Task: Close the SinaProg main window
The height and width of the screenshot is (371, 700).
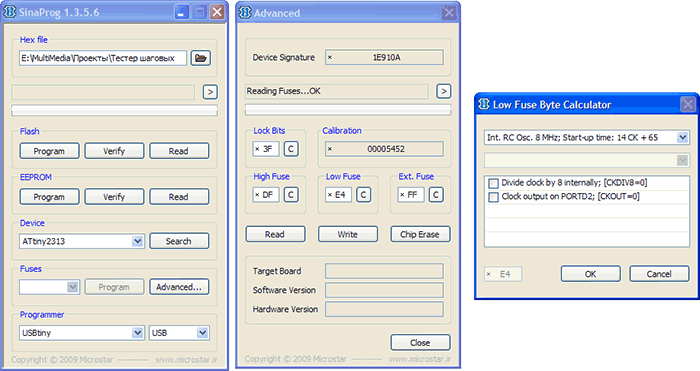Action: coord(217,13)
